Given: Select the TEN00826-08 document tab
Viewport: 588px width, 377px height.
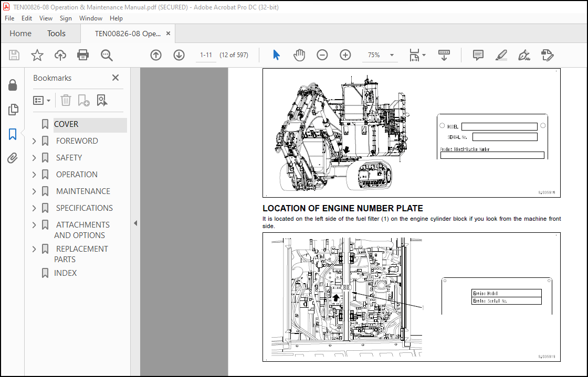Looking at the screenshot, I should pos(128,34).
